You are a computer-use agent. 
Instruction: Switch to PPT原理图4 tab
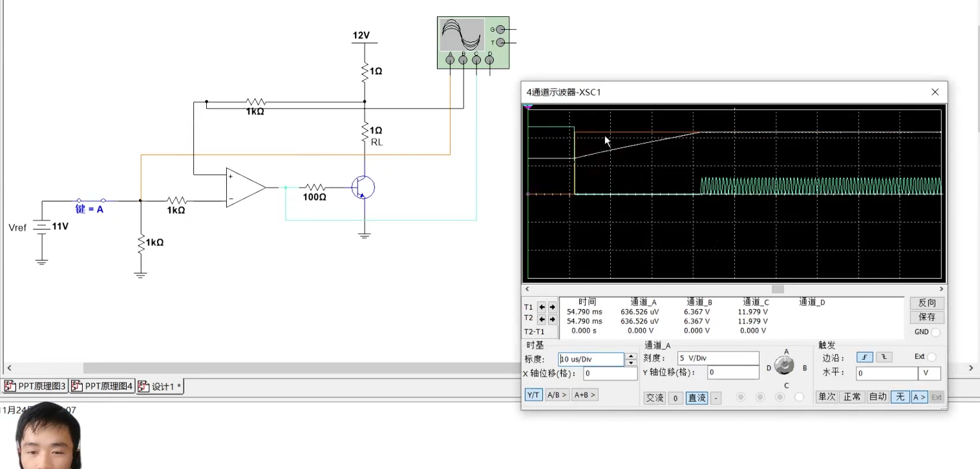[102, 386]
